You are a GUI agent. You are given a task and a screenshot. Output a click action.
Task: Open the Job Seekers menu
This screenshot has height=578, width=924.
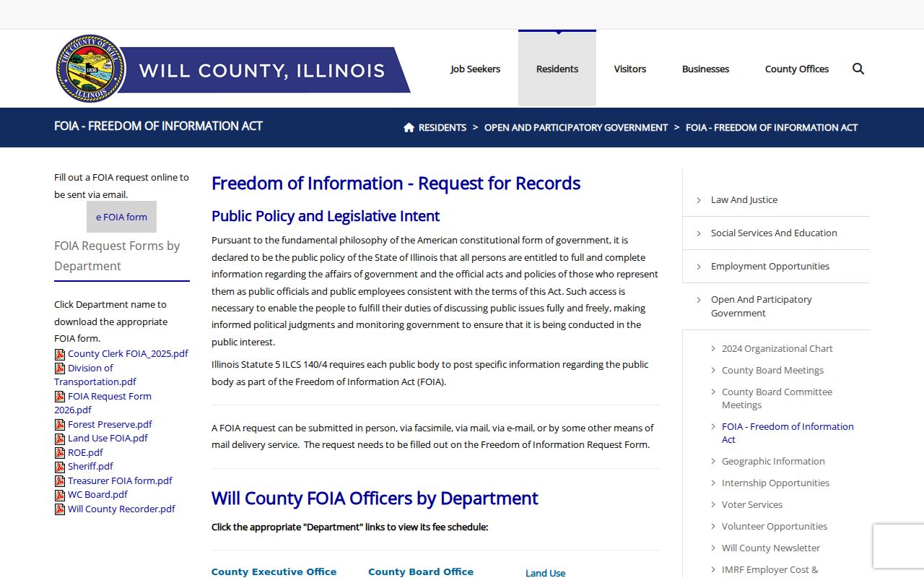tap(475, 69)
